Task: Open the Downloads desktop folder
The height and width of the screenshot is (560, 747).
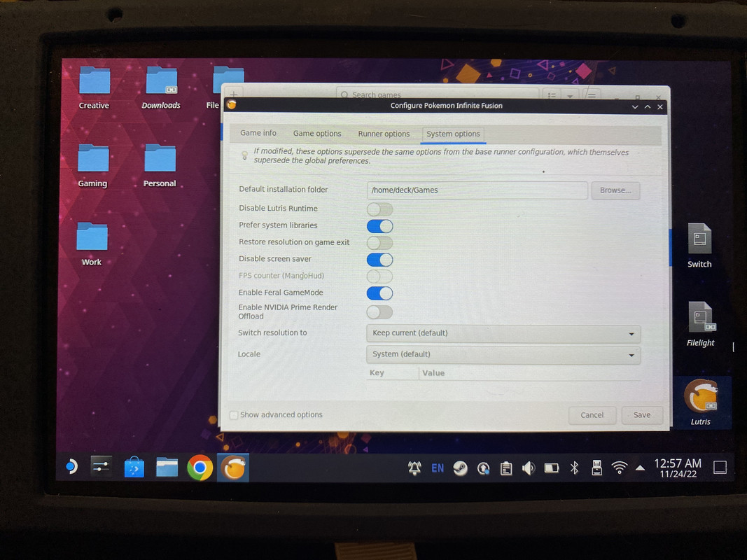Action: point(161,89)
